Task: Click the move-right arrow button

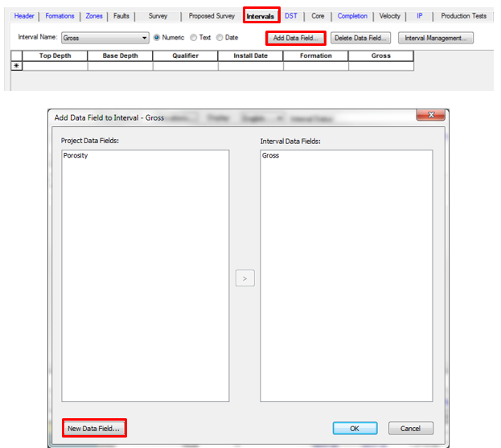Action: coord(245,278)
